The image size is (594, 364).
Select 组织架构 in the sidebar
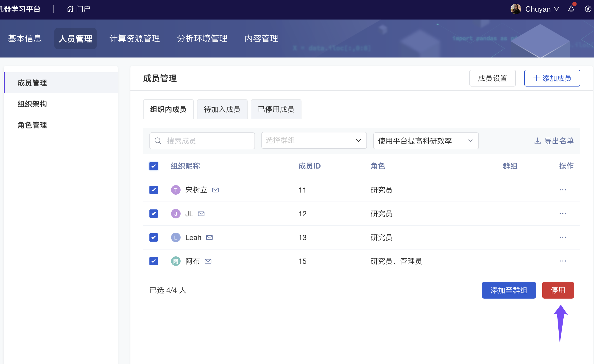click(32, 104)
